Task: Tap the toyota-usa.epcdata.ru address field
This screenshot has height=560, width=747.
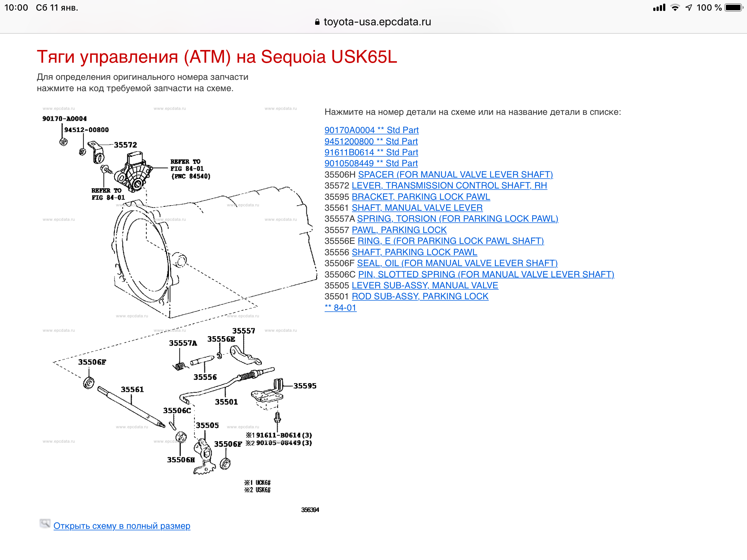Action: coord(377,22)
